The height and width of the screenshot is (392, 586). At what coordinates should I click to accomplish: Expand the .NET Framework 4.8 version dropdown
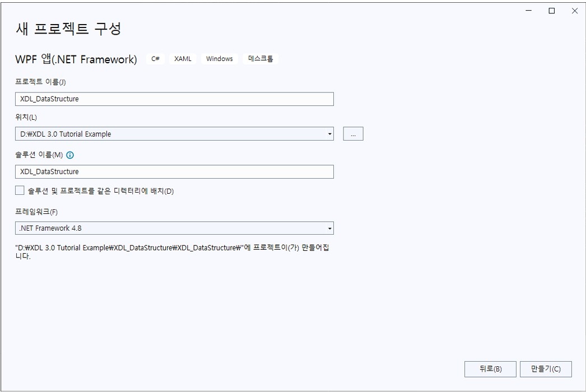point(329,228)
